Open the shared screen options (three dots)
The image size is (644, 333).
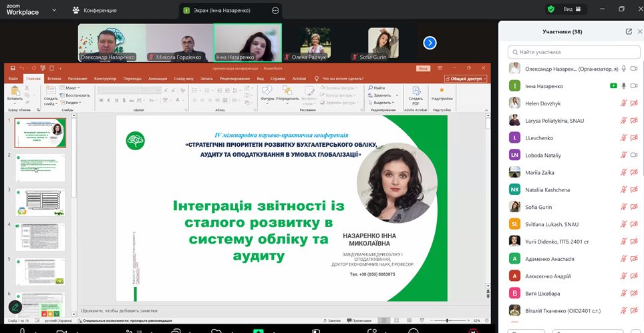coord(275,11)
